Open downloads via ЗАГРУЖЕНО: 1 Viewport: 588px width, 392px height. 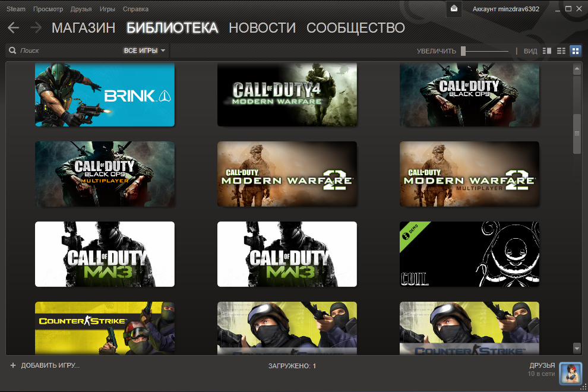292,366
